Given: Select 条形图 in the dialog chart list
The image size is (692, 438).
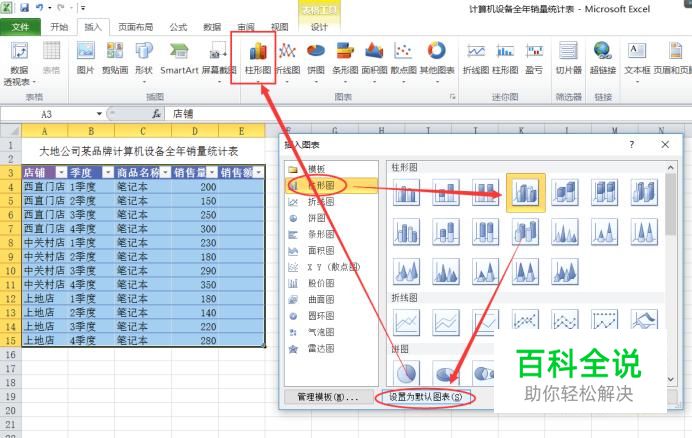Looking at the screenshot, I should pyautogui.click(x=331, y=234).
